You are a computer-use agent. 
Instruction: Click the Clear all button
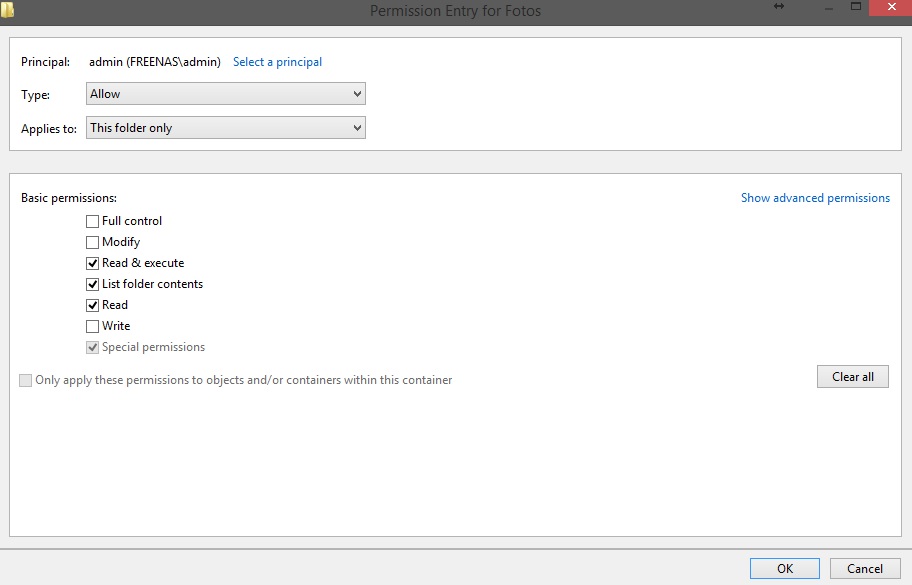coord(853,376)
